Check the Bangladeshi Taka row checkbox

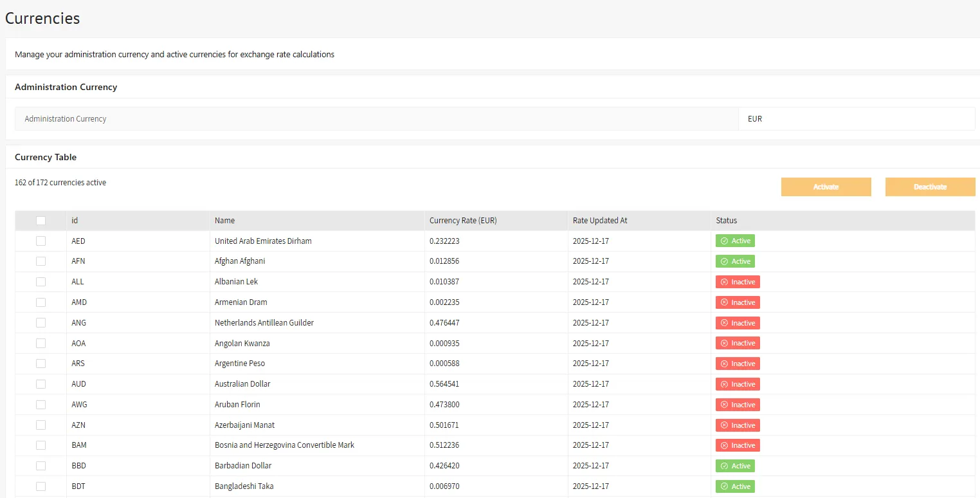[41, 486]
